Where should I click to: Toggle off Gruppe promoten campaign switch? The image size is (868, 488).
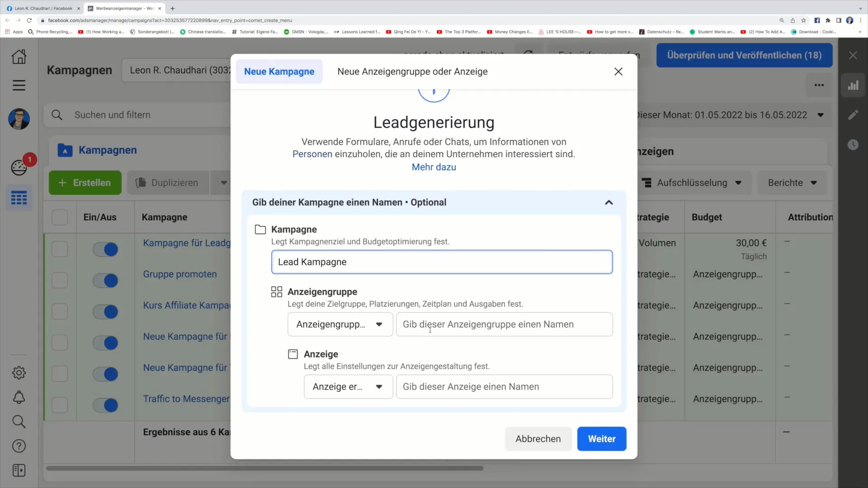point(105,281)
